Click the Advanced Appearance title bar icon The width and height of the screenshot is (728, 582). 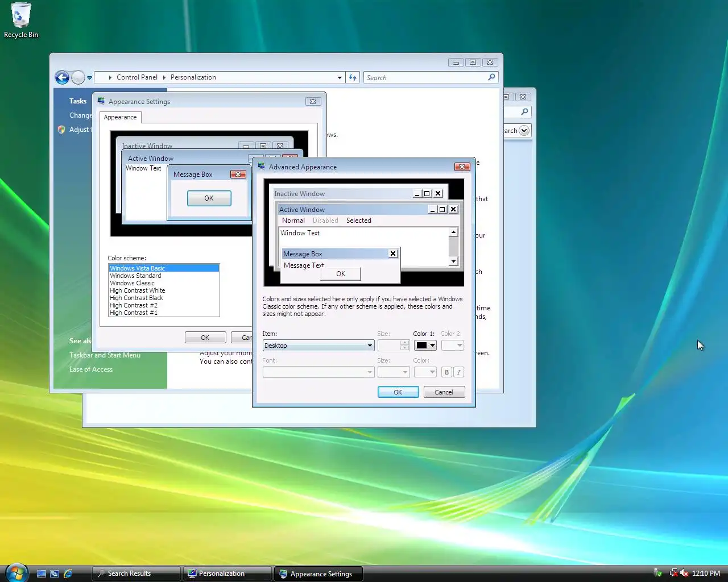click(262, 167)
